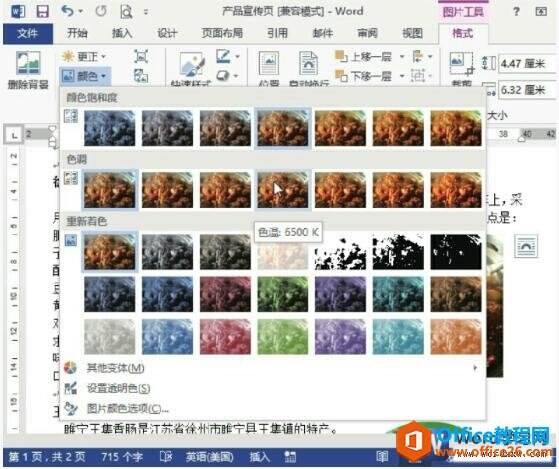Open 图片颜色选项(C) menu item

click(273, 409)
